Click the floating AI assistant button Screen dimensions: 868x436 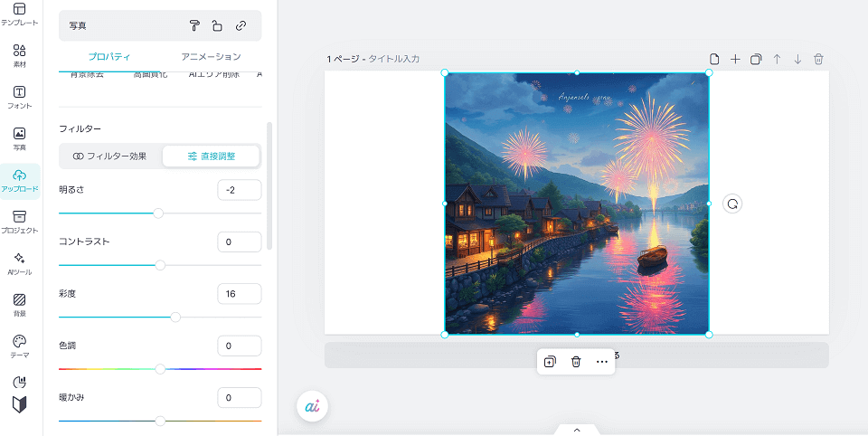point(312,406)
